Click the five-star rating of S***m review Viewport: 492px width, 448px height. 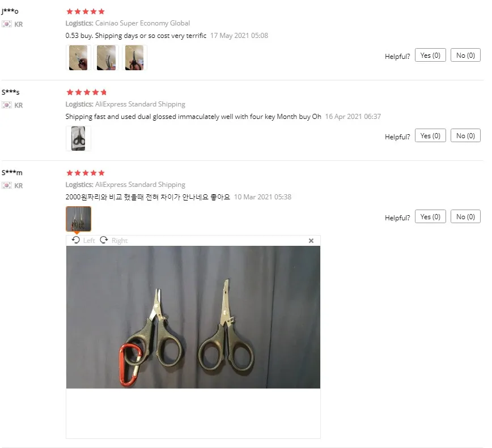click(86, 173)
